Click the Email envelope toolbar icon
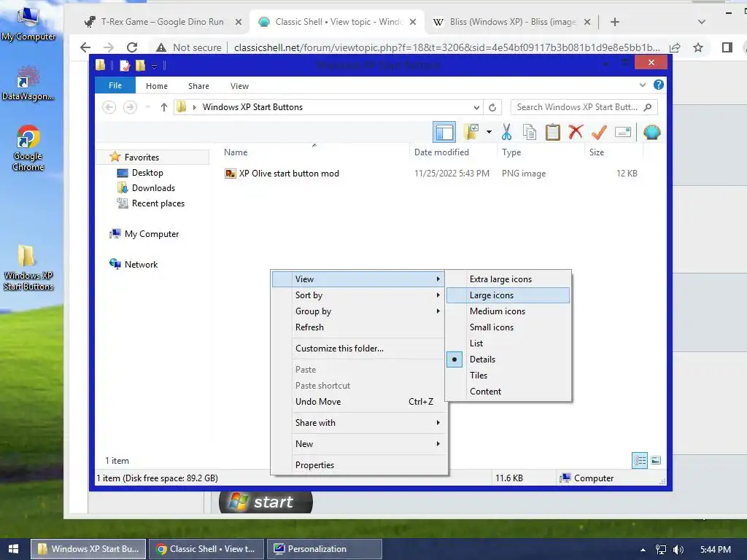 point(623,132)
